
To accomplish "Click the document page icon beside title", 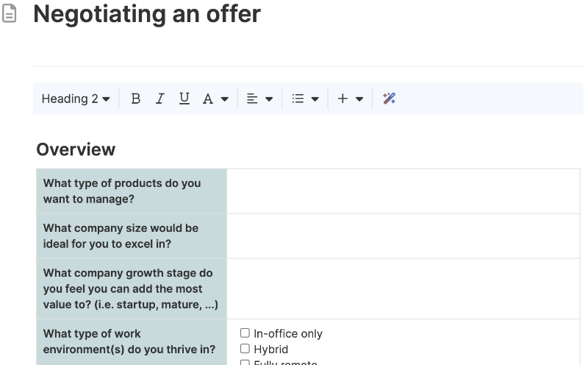I will 10,15.
